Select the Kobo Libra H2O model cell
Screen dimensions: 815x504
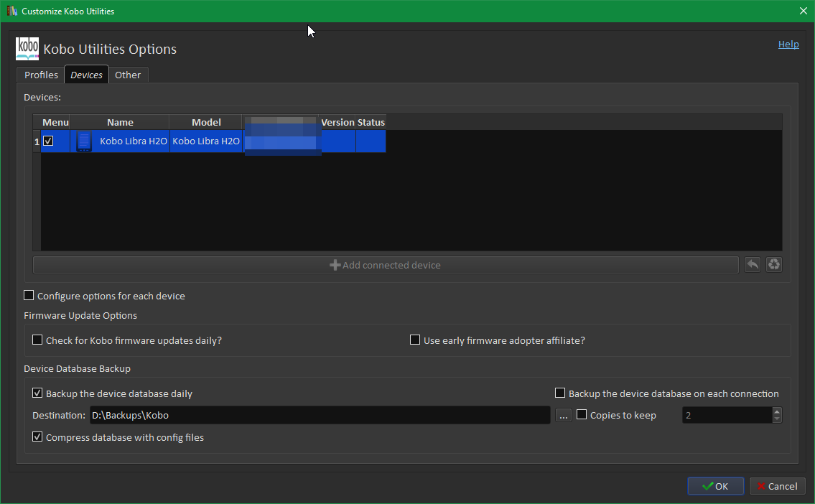click(206, 141)
